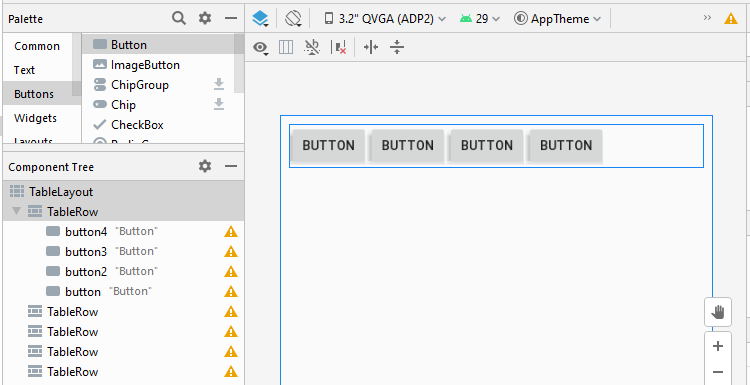Open view options eye dropdown

click(x=261, y=47)
